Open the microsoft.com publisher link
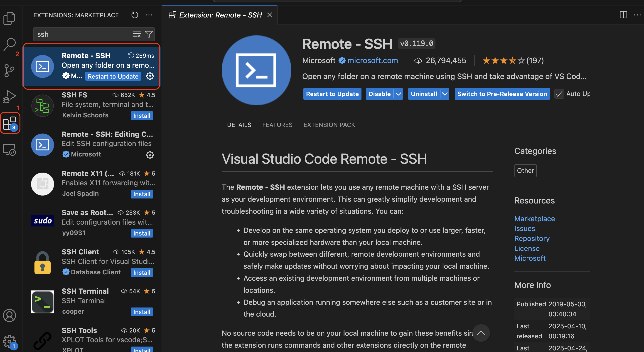Screen dimensions: 644x352 coord(373,60)
